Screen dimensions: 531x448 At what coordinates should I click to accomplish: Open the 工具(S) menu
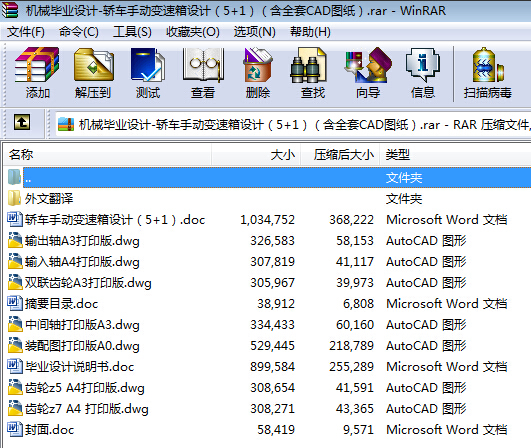click(x=132, y=32)
